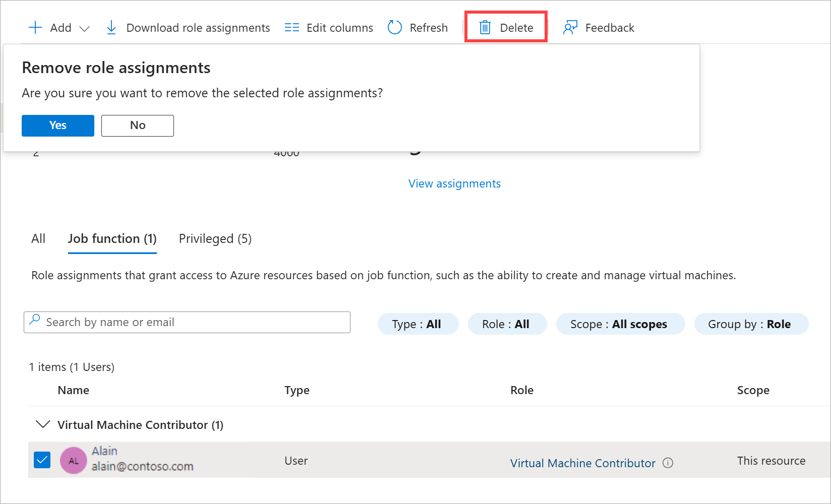Click the circular Refresh icon

point(395,27)
